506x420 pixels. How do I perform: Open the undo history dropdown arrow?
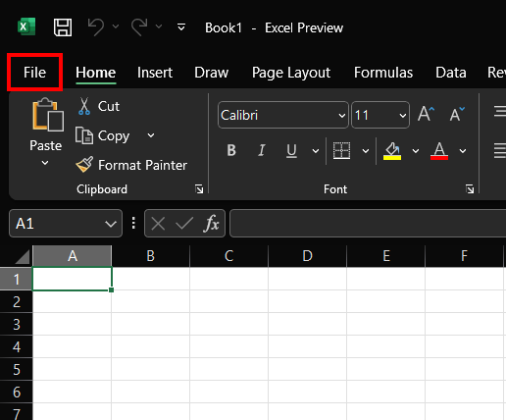tap(116, 26)
